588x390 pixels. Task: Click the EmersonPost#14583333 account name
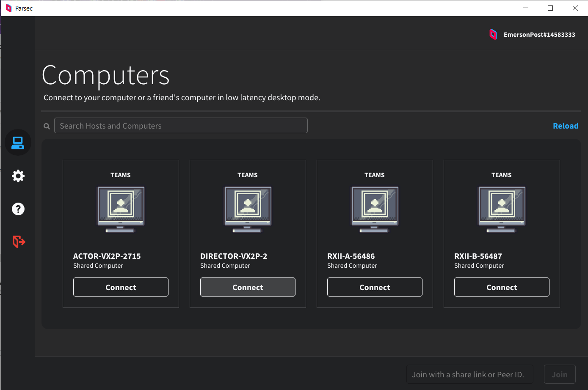pyautogui.click(x=539, y=35)
